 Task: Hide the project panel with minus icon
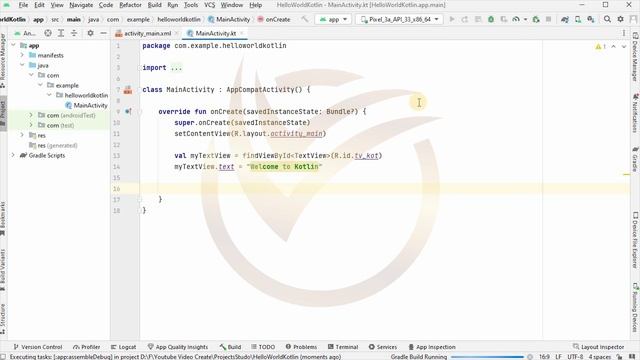point(104,33)
